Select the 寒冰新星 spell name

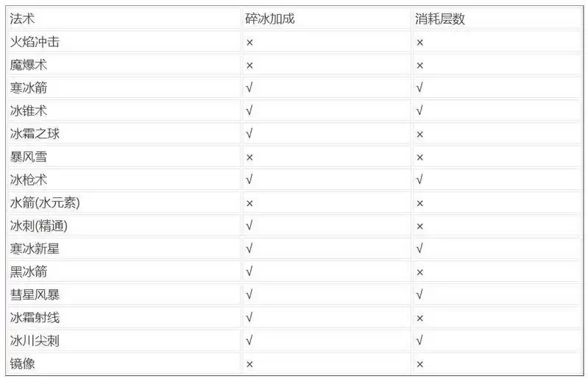(35, 249)
